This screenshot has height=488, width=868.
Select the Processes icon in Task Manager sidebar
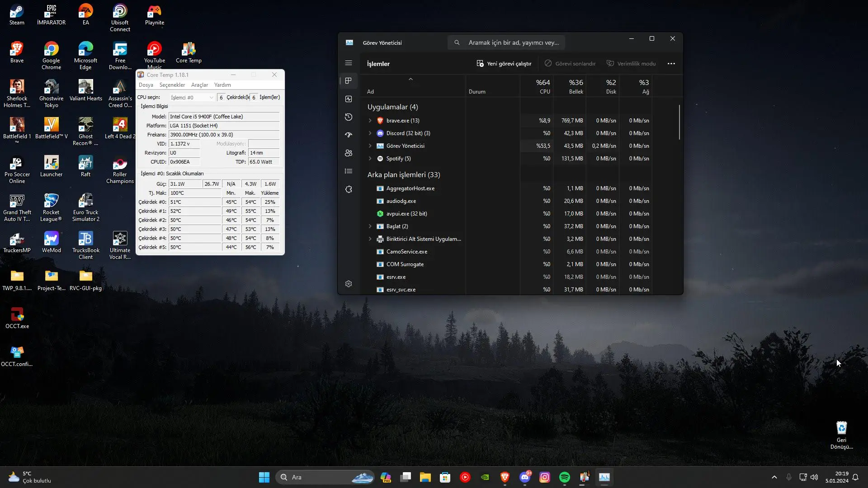[x=348, y=81]
